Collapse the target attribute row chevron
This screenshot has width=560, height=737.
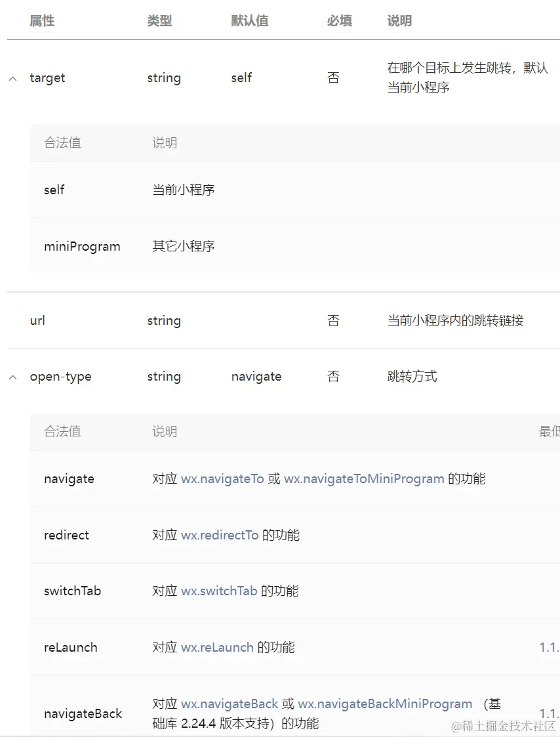pyautogui.click(x=13, y=79)
